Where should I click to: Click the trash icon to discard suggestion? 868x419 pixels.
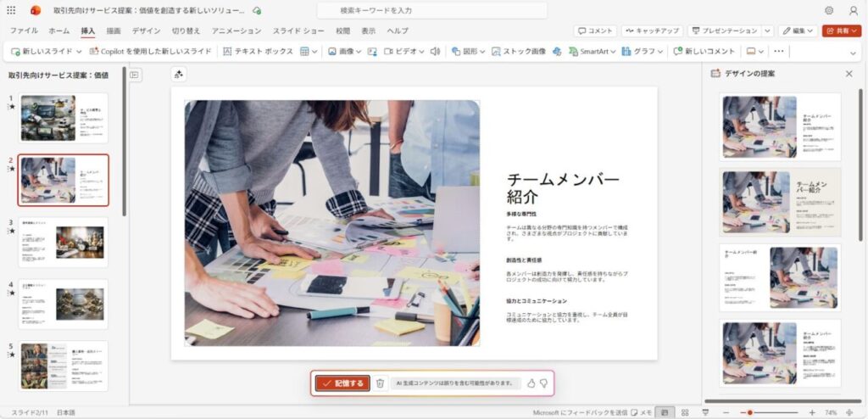coord(381,383)
